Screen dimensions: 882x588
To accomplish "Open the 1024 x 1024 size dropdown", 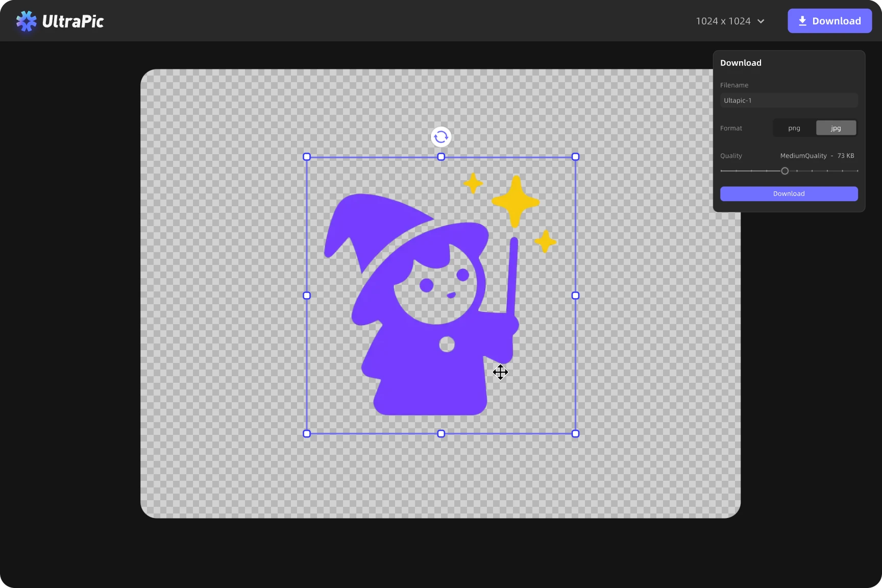I will (730, 21).
